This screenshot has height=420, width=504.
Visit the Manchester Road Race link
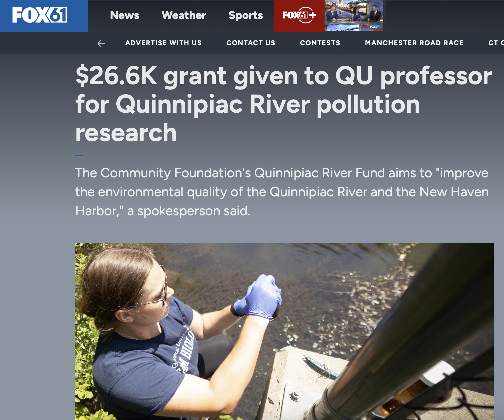[414, 43]
